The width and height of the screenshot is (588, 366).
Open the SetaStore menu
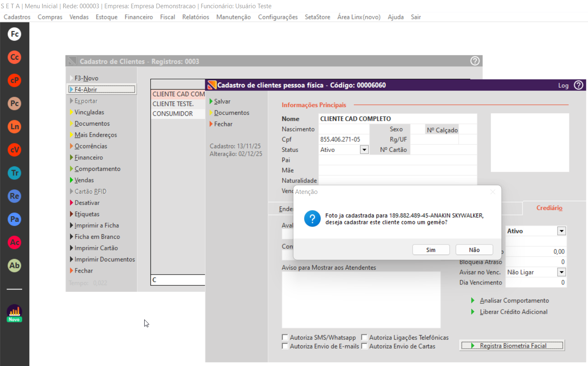317,17
